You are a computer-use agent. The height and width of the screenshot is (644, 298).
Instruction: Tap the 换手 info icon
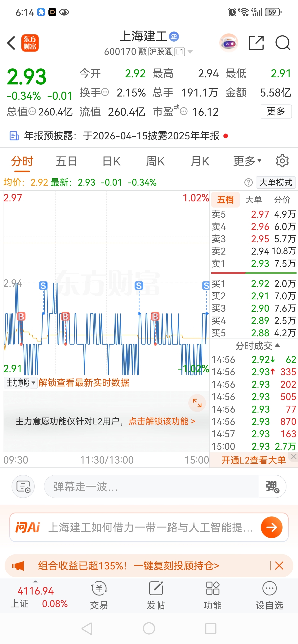pos(105,92)
